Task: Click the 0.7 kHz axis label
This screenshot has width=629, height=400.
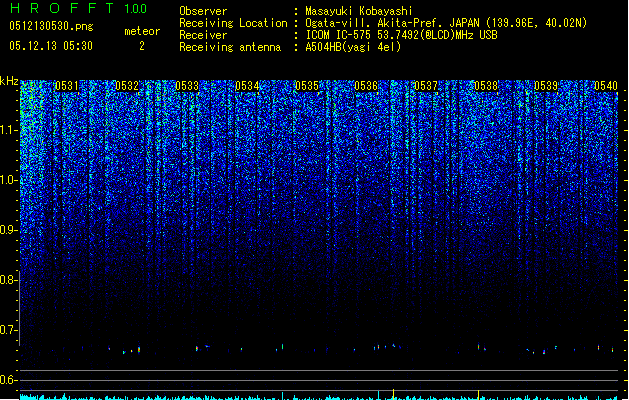Action: [x=9, y=330]
